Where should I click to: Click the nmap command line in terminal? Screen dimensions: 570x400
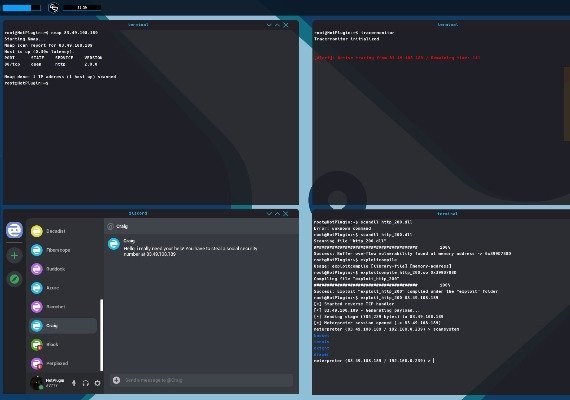point(51,33)
